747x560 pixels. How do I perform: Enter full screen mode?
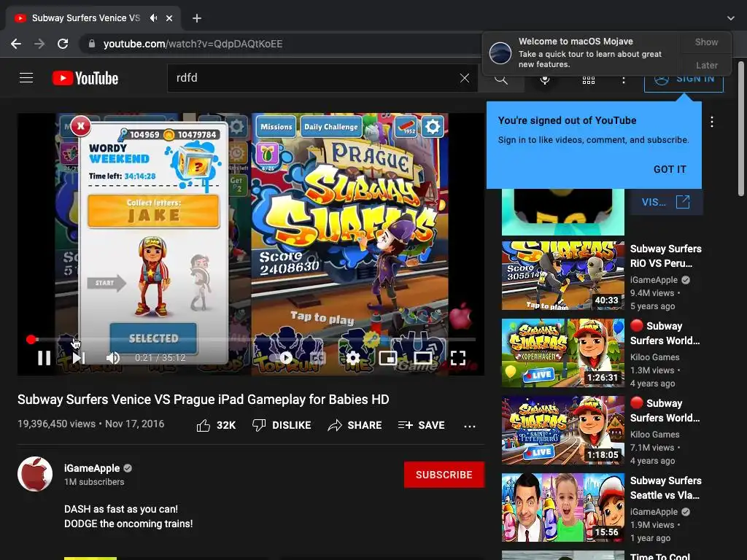click(458, 357)
